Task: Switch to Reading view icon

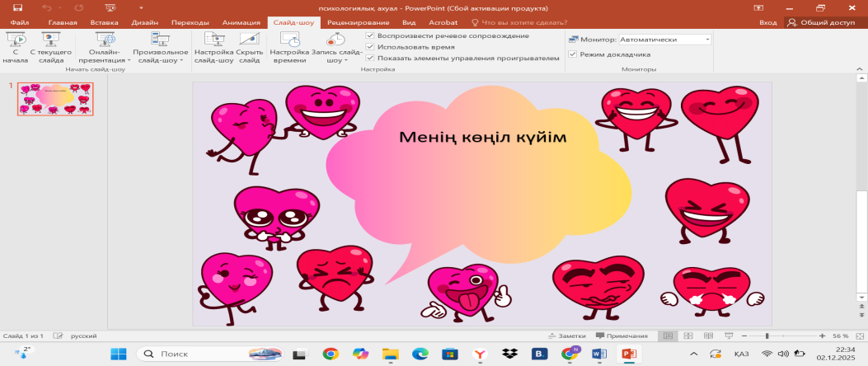Action: (x=709, y=336)
